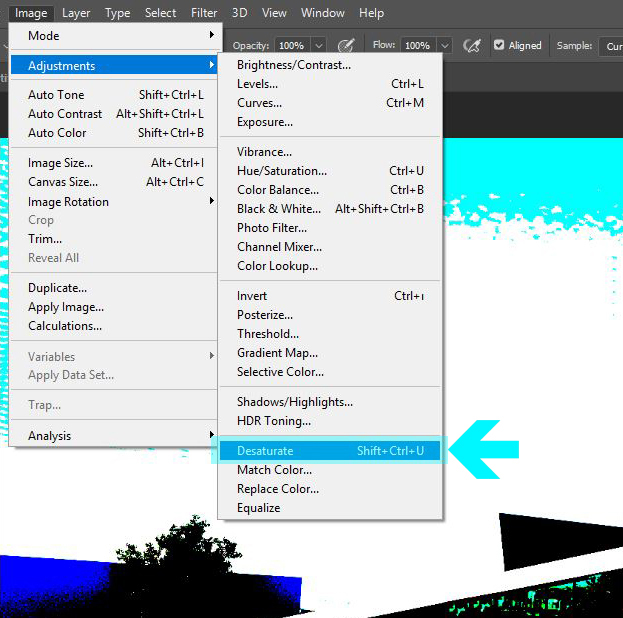
Task: Choose HDR Toning adjustment
Action: pyautogui.click(x=330, y=421)
